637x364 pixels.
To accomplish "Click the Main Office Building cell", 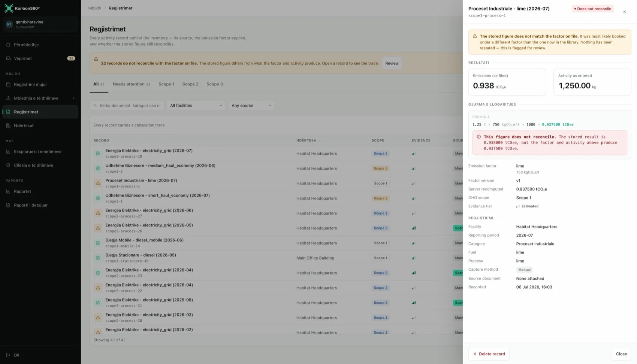I will pos(315,258).
